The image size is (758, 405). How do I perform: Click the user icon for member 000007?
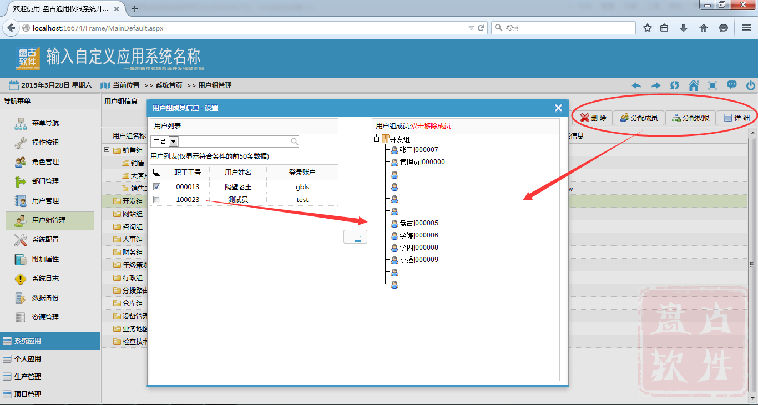[394, 150]
